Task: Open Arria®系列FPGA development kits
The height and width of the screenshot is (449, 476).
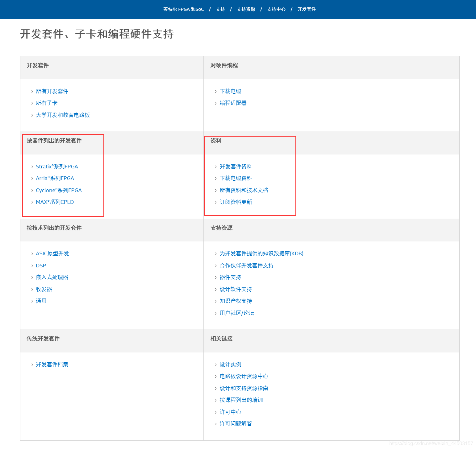Action: [x=55, y=178]
